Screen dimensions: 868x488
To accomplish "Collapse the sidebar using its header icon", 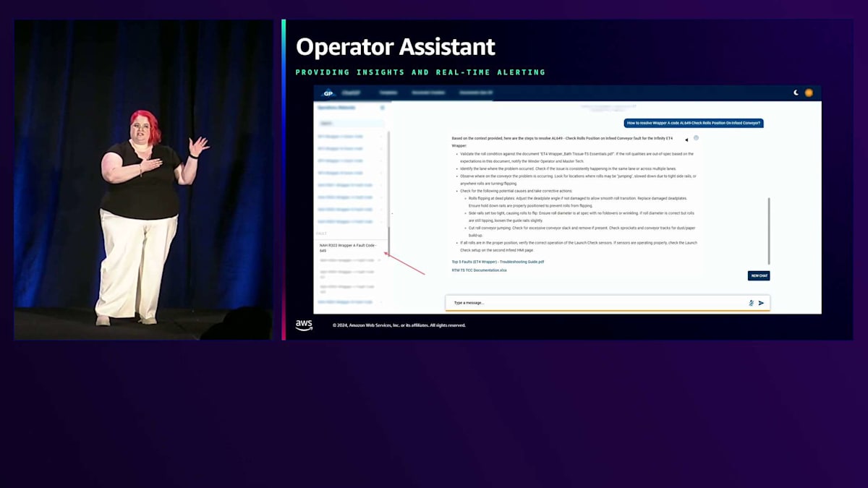I will 383,108.
